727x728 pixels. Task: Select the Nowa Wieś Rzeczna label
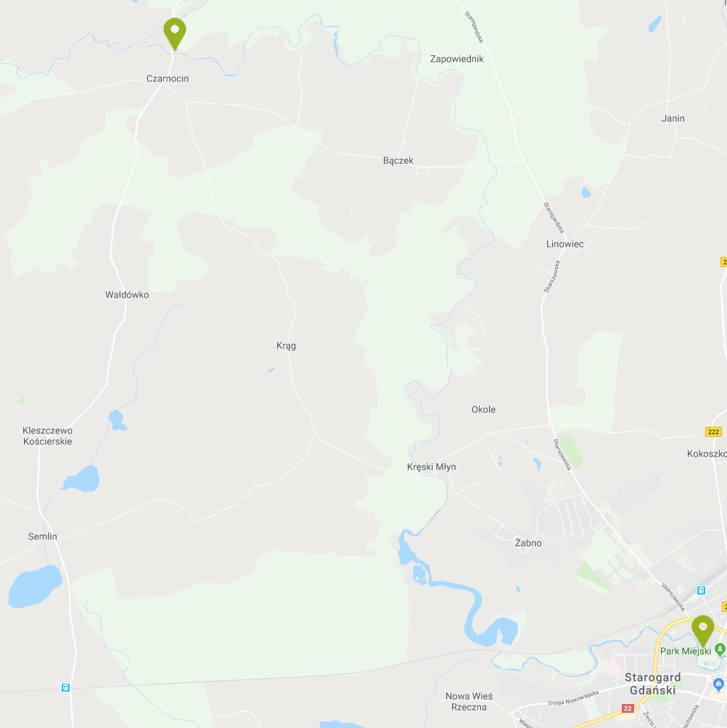click(469, 702)
